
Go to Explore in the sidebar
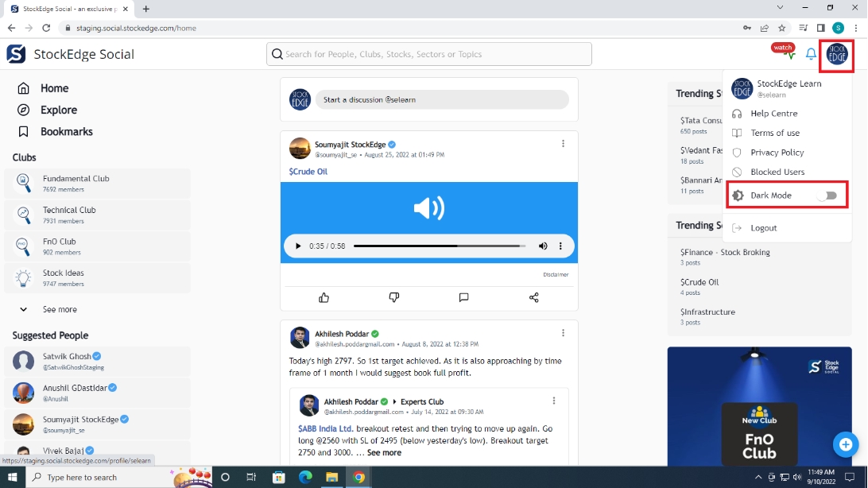(x=59, y=110)
